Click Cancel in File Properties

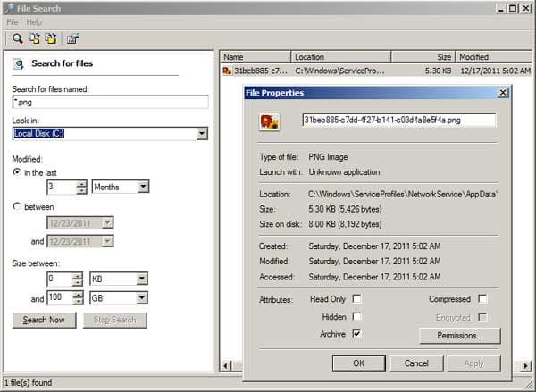[416, 363]
